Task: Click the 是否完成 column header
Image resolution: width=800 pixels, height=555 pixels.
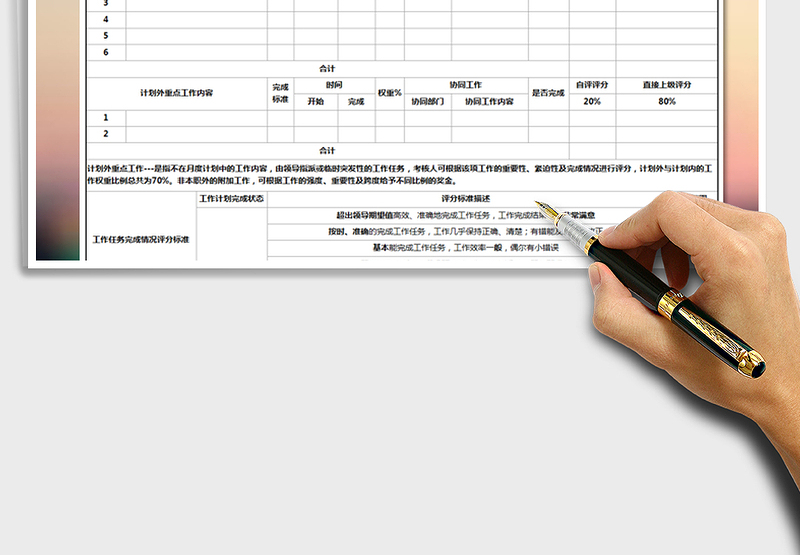Action: point(548,93)
